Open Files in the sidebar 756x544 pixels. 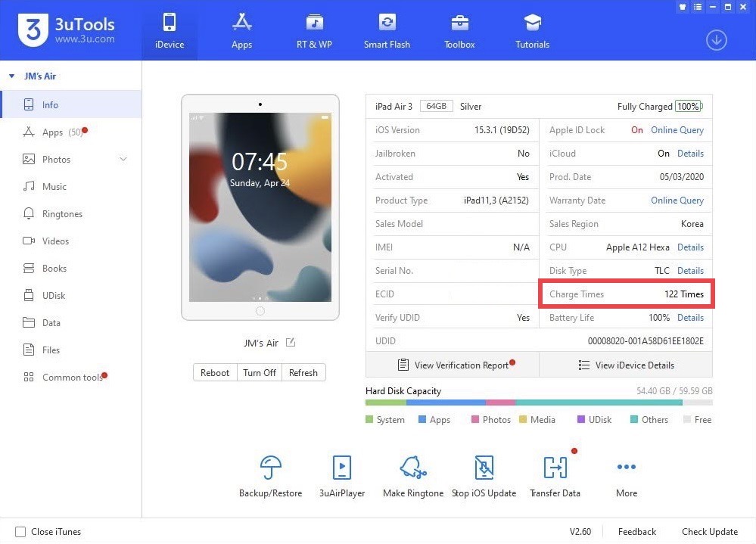pyautogui.click(x=71, y=350)
